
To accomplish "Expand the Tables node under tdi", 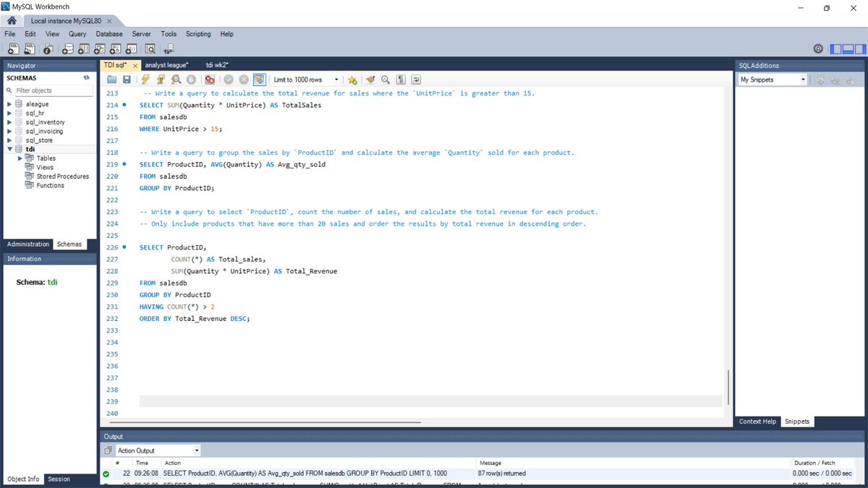I will [20, 158].
